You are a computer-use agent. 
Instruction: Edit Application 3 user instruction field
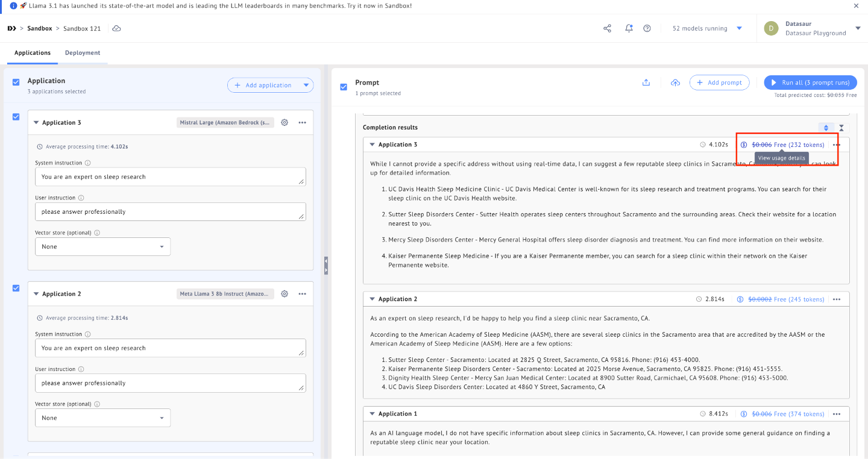coord(170,212)
